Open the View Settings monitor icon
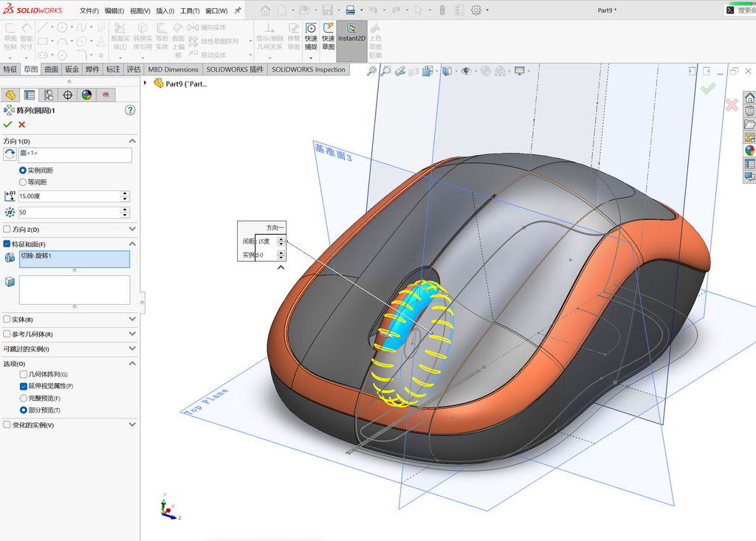The height and width of the screenshot is (541, 756). (519, 72)
